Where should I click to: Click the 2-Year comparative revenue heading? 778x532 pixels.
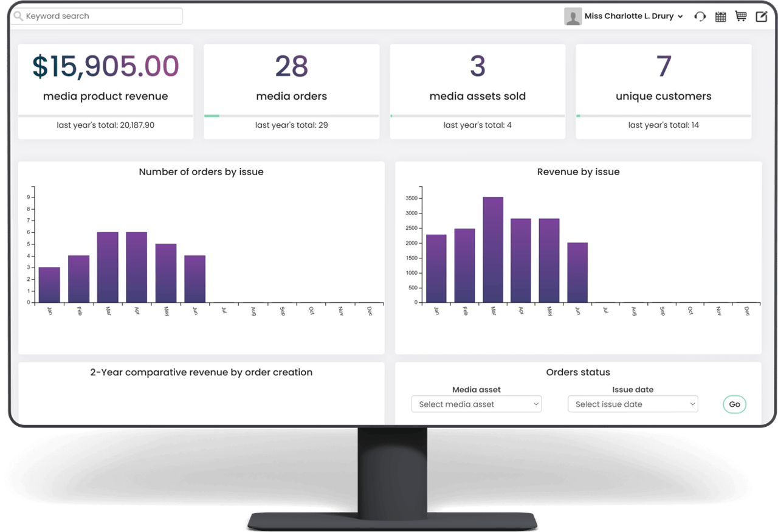click(201, 372)
